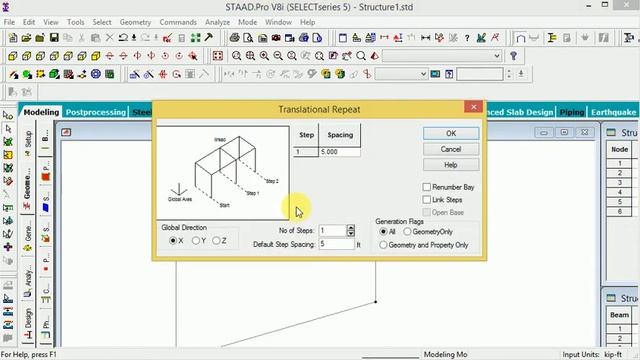Open the File menu
Screen dimensions: 640x360
click(9, 22)
